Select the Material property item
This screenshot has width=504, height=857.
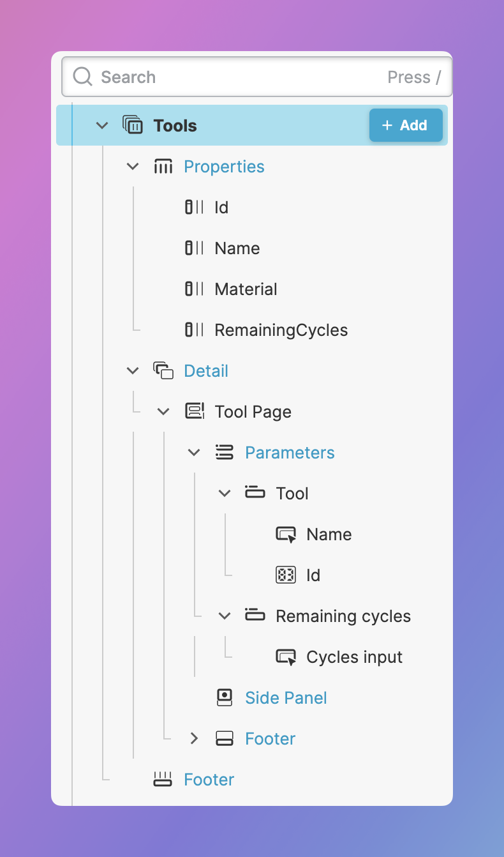[246, 289]
